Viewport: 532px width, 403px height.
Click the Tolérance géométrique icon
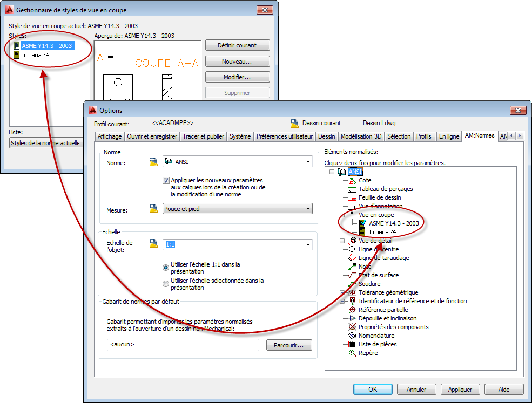coord(352,292)
